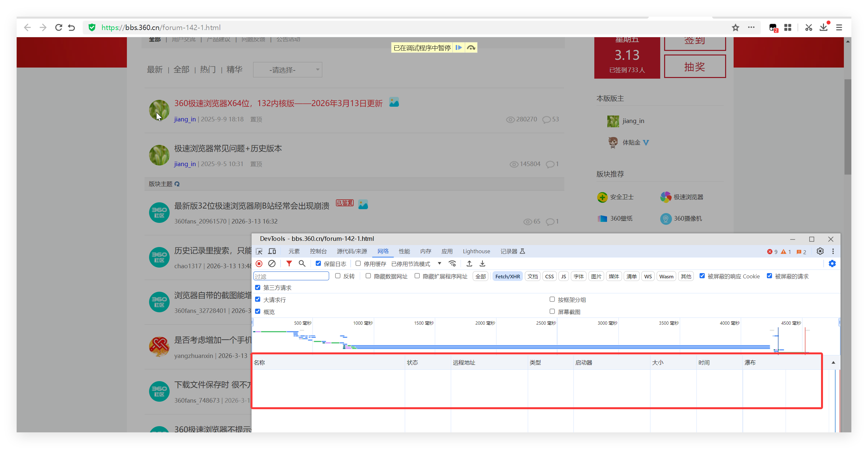Open the DevTools three-dot customize menu

[833, 251]
